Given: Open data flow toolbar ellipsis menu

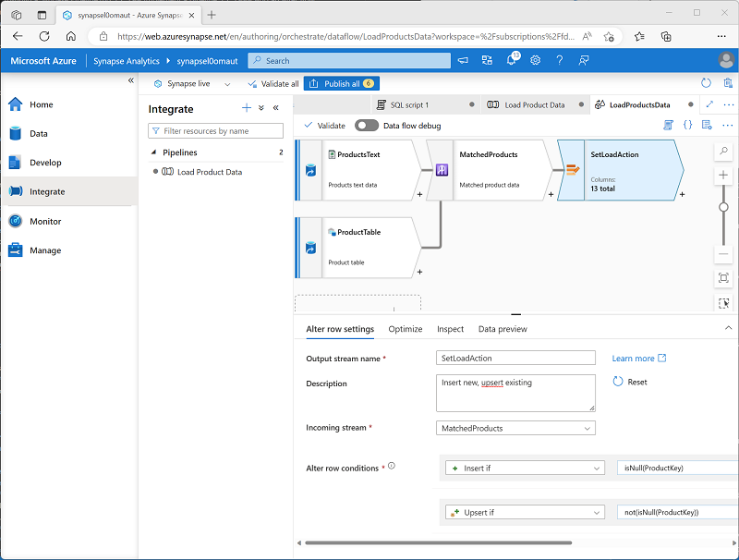Looking at the screenshot, I should (727, 126).
